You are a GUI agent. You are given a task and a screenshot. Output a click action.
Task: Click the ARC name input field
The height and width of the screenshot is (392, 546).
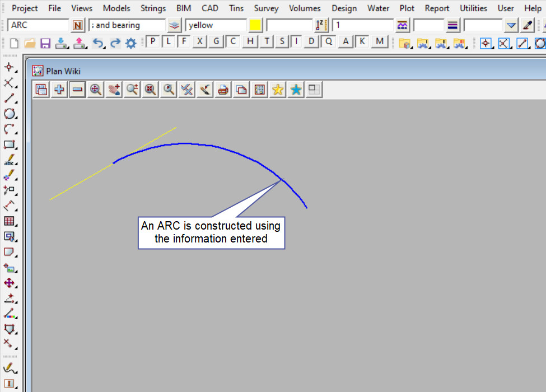click(38, 25)
